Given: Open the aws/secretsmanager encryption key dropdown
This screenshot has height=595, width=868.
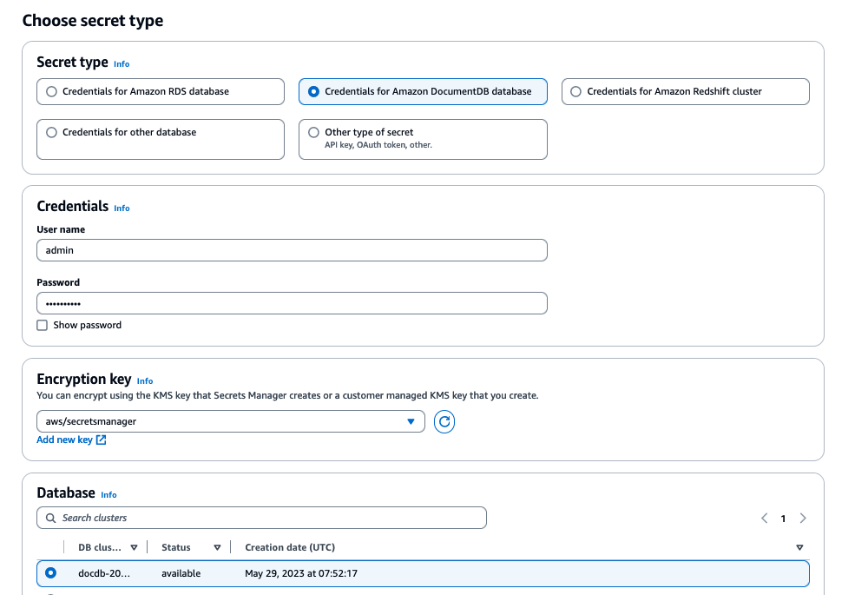Looking at the screenshot, I should pos(231,421).
